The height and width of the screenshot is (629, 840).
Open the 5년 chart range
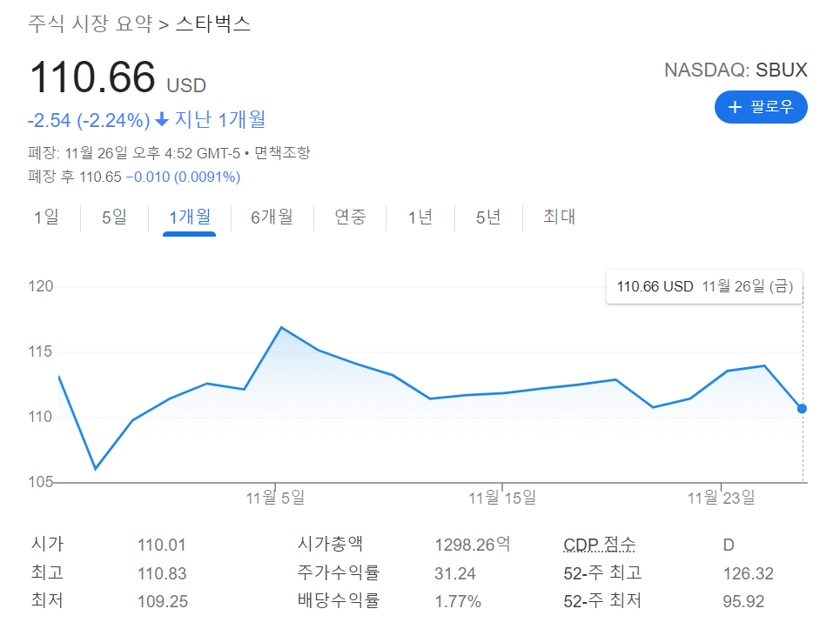click(x=488, y=217)
